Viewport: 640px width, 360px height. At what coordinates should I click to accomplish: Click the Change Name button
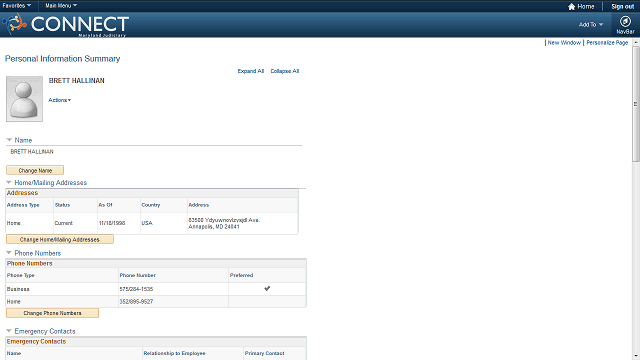pos(35,170)
